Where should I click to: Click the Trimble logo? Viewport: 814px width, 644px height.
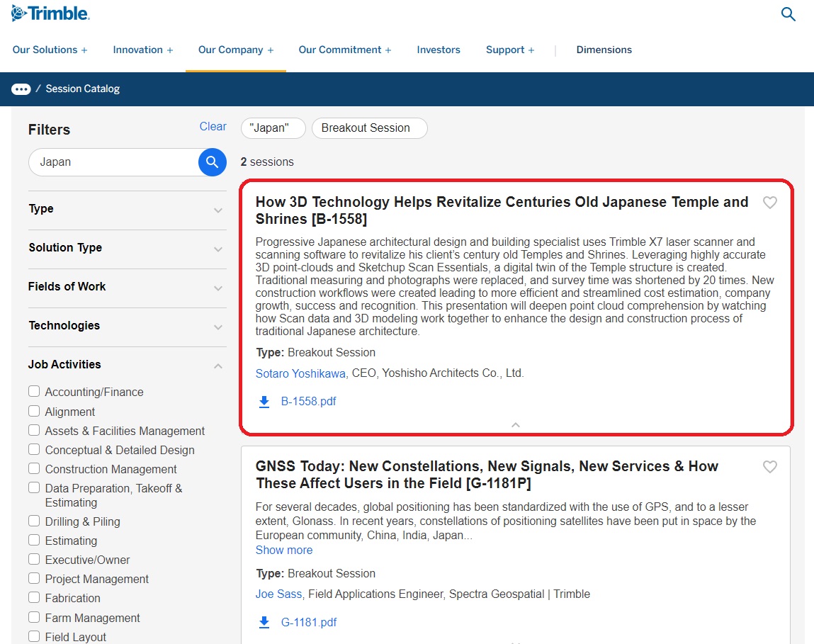click(50, 13)
